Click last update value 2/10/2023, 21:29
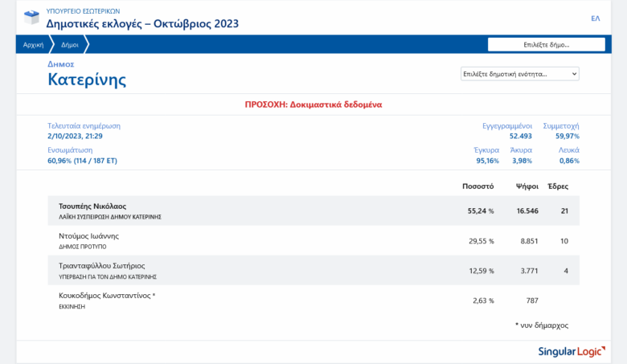This screenshot has width=627, height=364. click(75, 136)
